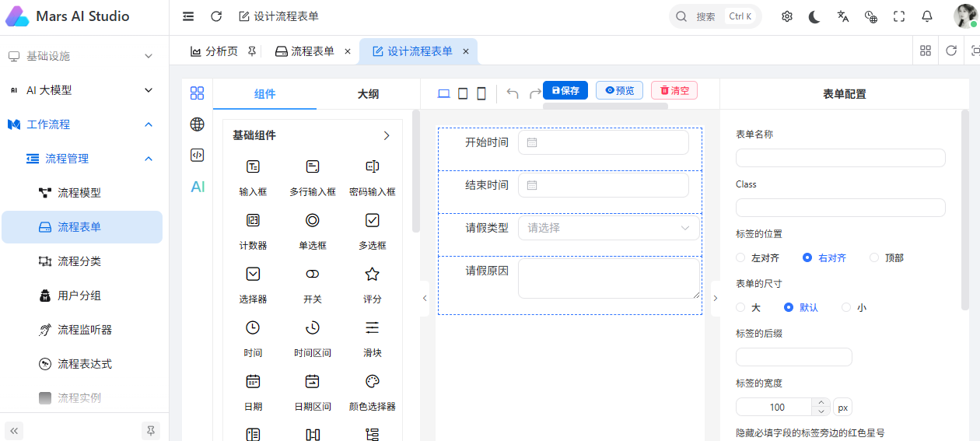The width and height of the screenshot is (980, 441).
Task: Switch to tablet preview device
Action: point(463,93)
